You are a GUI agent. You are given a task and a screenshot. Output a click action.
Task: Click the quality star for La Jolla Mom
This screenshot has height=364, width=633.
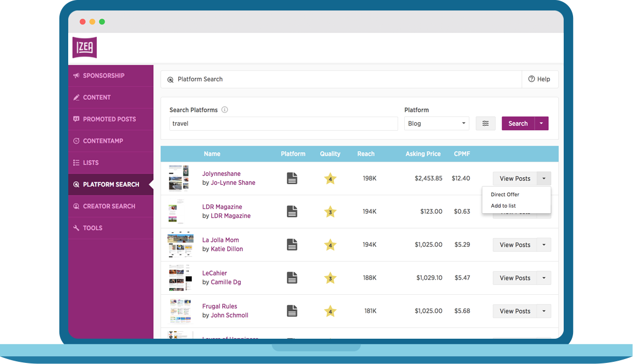tap(330, 245)
